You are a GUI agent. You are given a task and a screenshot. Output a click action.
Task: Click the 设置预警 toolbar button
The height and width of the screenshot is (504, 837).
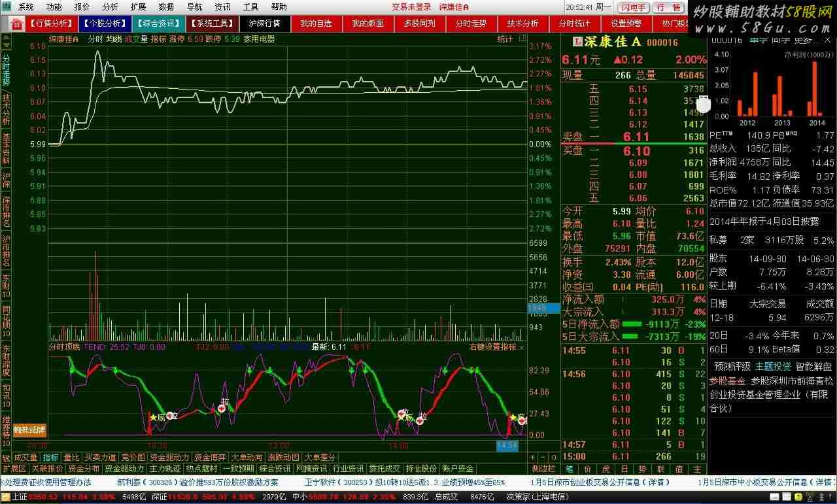tap(626, 24)
